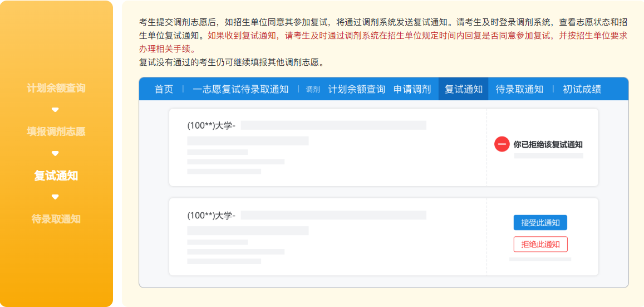The height and width of the screenshot is (307, 644).
Task: Click the 你已拒绝该复试通知 status text
Action: (x=548, y=144)
